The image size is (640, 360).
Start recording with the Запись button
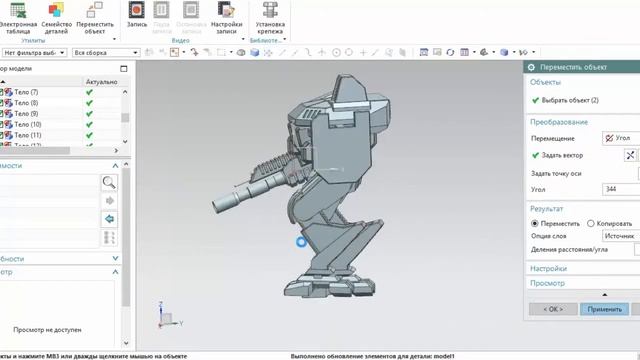(137, 15)
